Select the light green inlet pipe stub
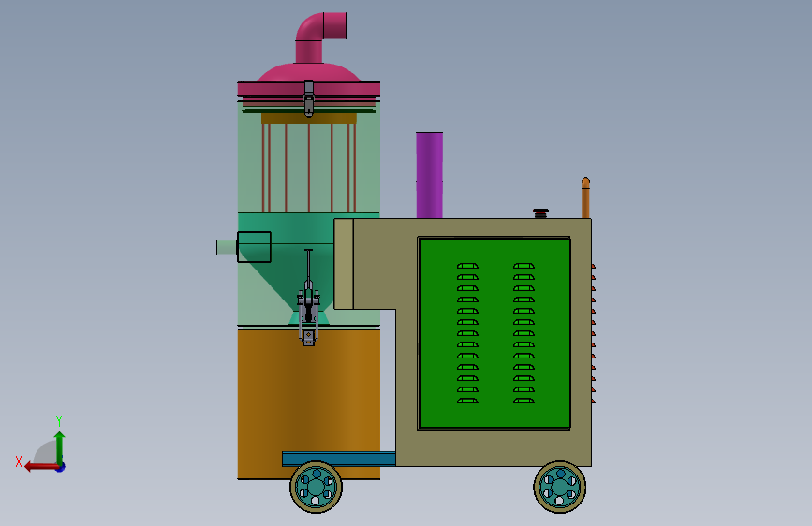Viewport: 812px width, 526px height. point(227,247)
